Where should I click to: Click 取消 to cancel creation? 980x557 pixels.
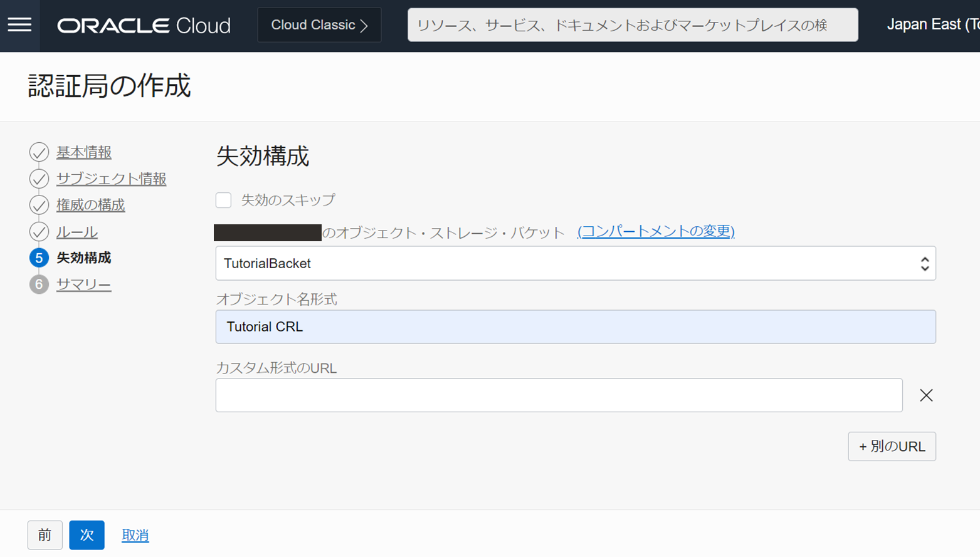pos(135,535)
